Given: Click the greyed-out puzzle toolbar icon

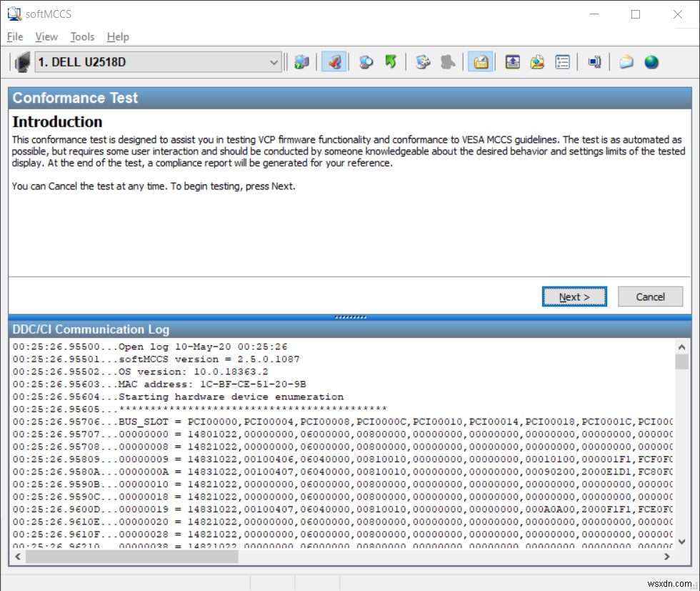Looking at the screenshot, I should pyautogui.click(x=448, y=61).
